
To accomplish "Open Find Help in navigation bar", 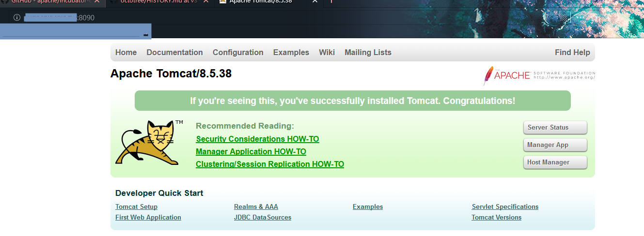I will pyautogui.click(x=572, y=53).
